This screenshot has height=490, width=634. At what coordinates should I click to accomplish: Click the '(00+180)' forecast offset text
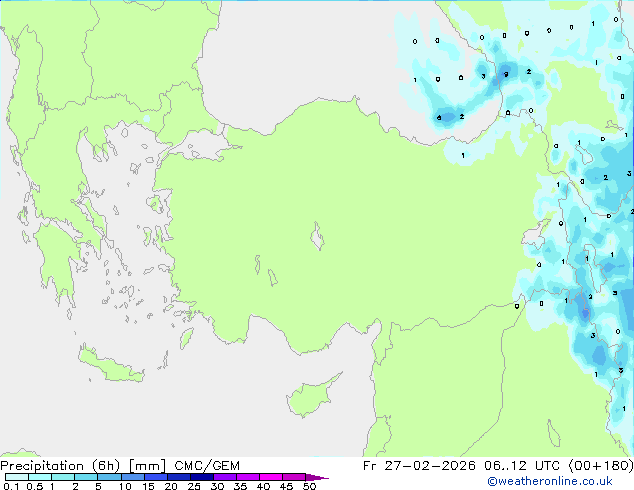[601, 465]
